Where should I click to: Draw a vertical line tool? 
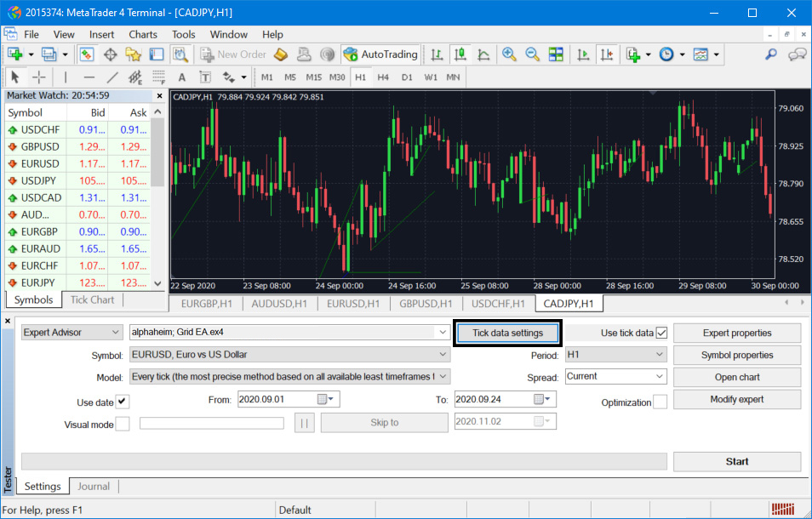click(x=66, y=77)
